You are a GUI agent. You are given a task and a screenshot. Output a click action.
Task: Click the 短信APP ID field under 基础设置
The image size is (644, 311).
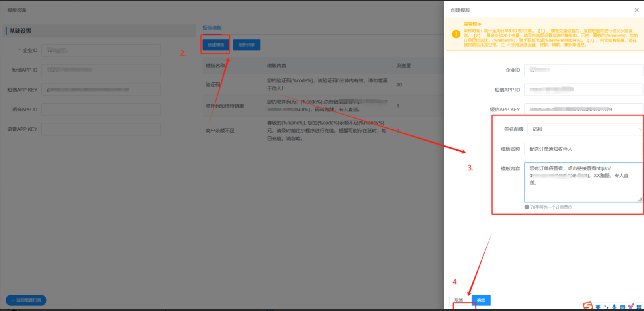pos(101,70)
